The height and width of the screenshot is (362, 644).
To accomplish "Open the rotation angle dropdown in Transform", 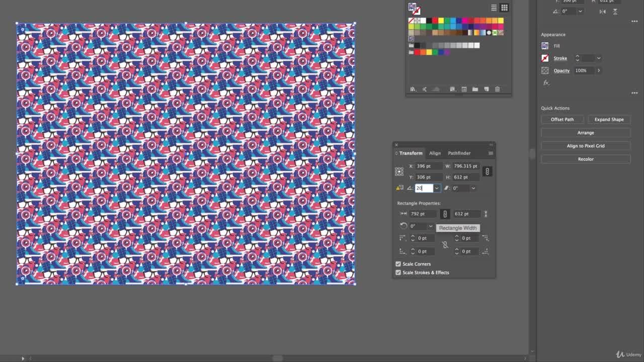I will pyautogui.click(x=436, y=188).
